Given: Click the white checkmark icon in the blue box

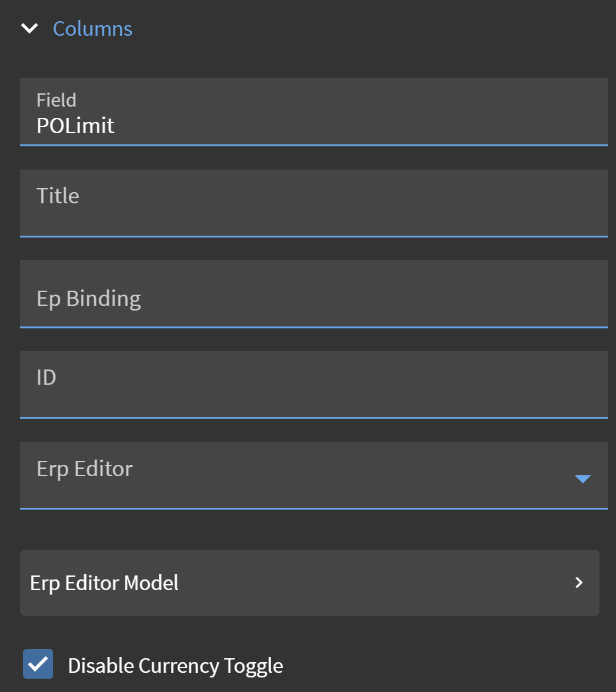Looking at the screenshot, I should [38, 664].
